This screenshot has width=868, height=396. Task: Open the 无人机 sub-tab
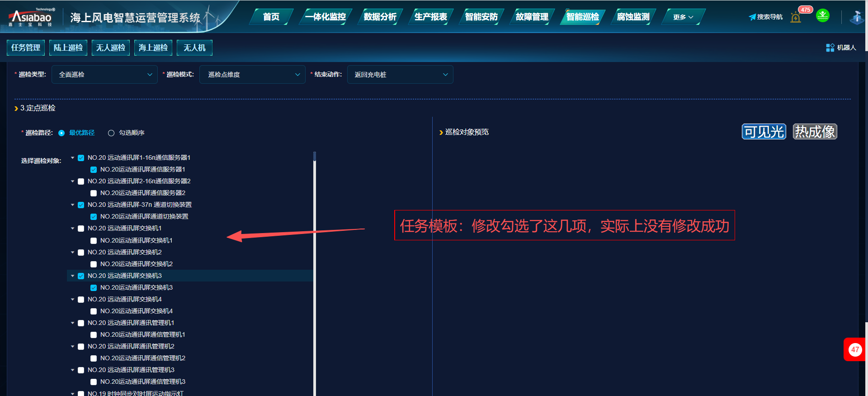(x=194, y=48)
